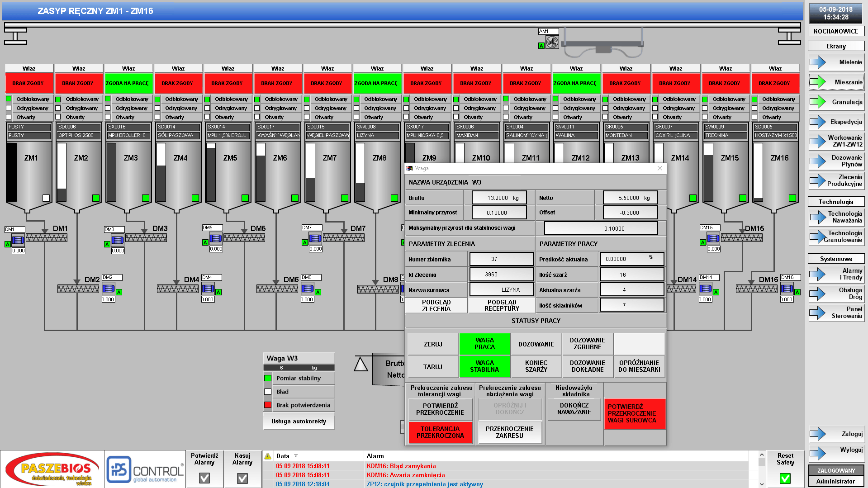Click the TARUJ button
Image resolution: width=868 pixels, height=488 pixels.
[x=433, y=367]
